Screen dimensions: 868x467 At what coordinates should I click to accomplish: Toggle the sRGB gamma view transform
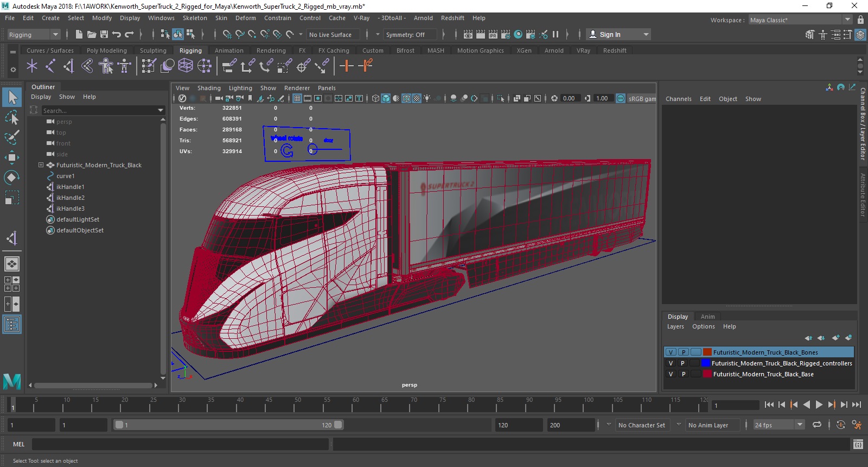click(x=621, y=98)
